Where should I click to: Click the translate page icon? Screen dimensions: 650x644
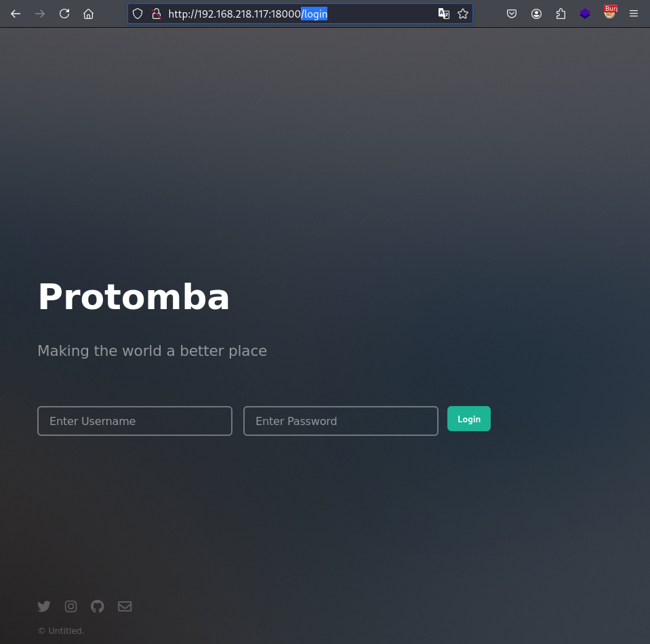tap(443, 14)
